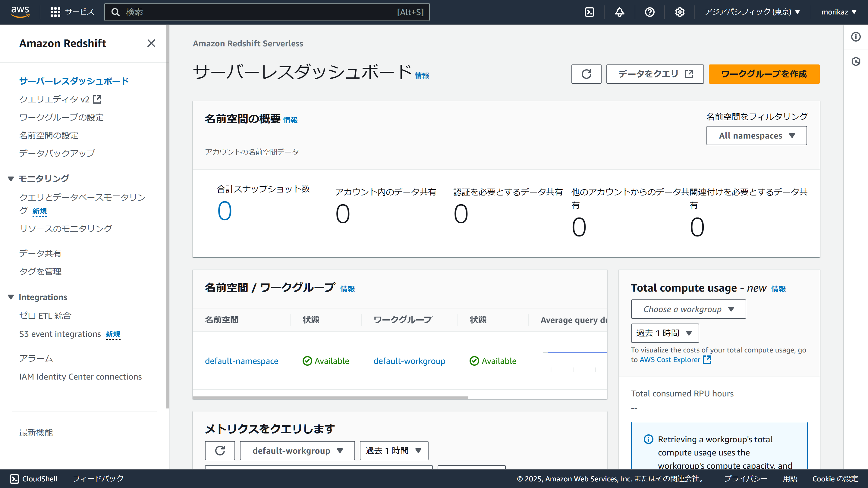This screenshot has height=488, width=868.
Task: Open the default-namespace link
Action: (241, 361)
